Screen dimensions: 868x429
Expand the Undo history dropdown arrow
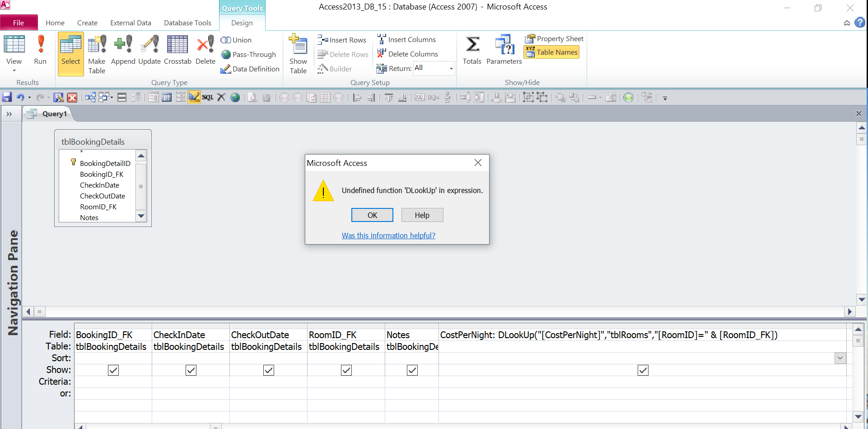click(x=30, y=98)
